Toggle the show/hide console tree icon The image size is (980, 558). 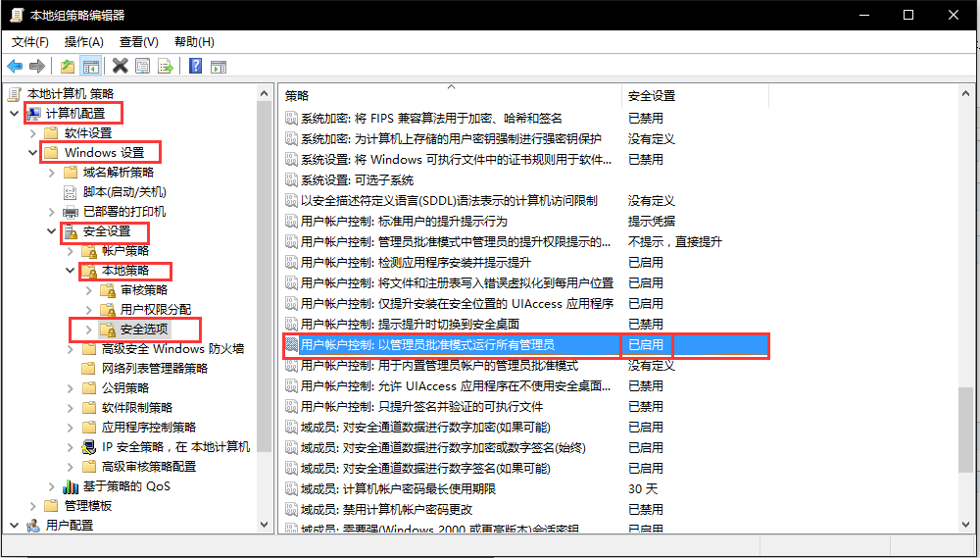[90, 67]
